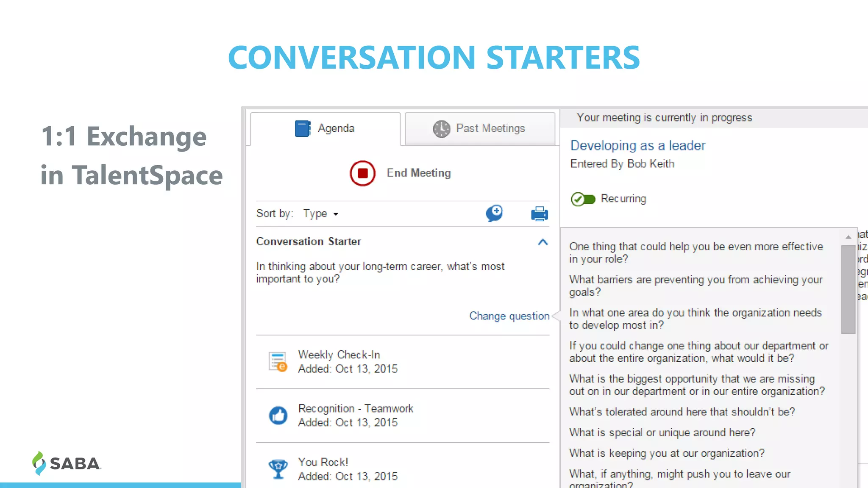The height and width of the screenshot is (488, 868).
Task: Click the current long-term career question text
Action: pyautogui.click(x=380, y=272)
